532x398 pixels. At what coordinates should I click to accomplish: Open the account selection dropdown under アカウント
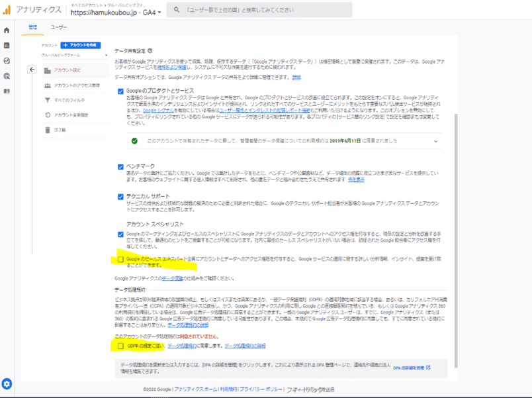click(75, 55)
